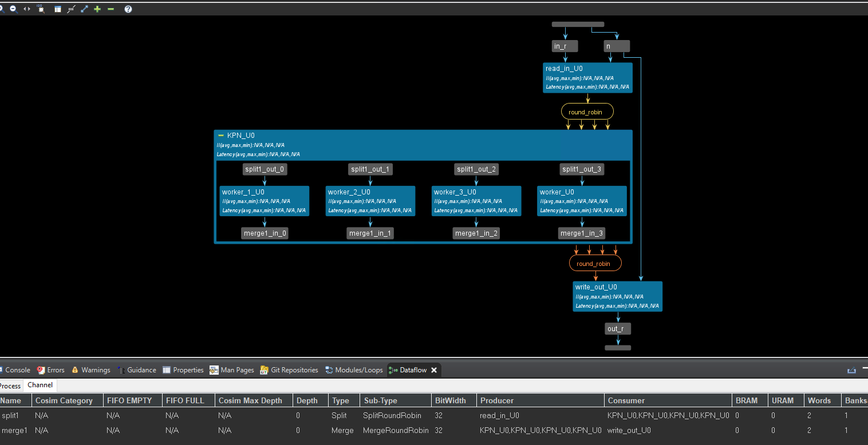Sort by the Consumer column header
This screenshot has width=868, height=445.
point(668,400)
